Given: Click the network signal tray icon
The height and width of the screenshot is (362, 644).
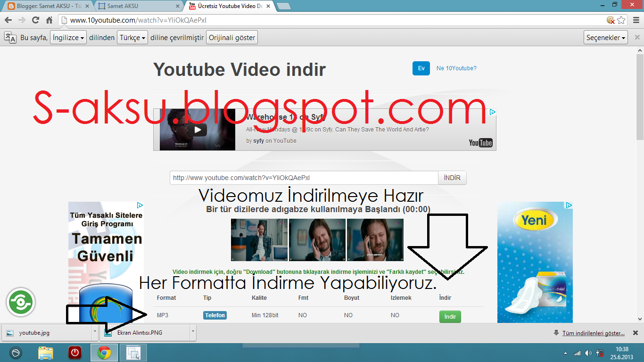Looking at the screenshot, I should 577,353.
